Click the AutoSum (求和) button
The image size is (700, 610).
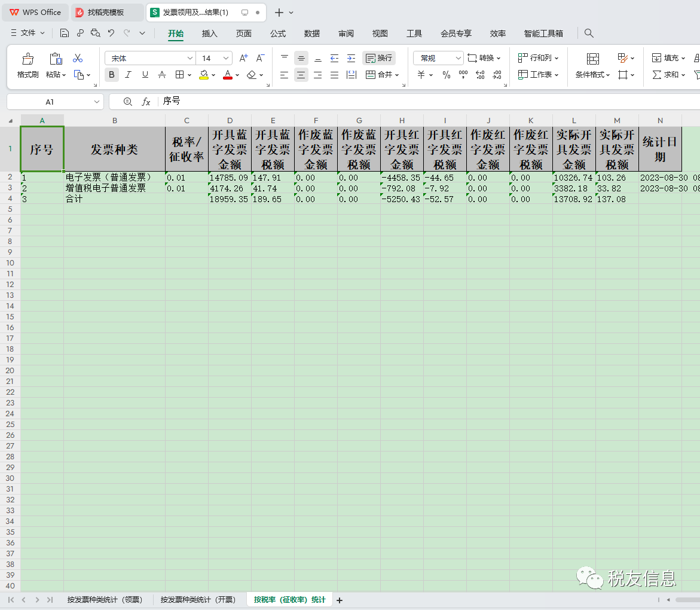(x=669, y=75)
